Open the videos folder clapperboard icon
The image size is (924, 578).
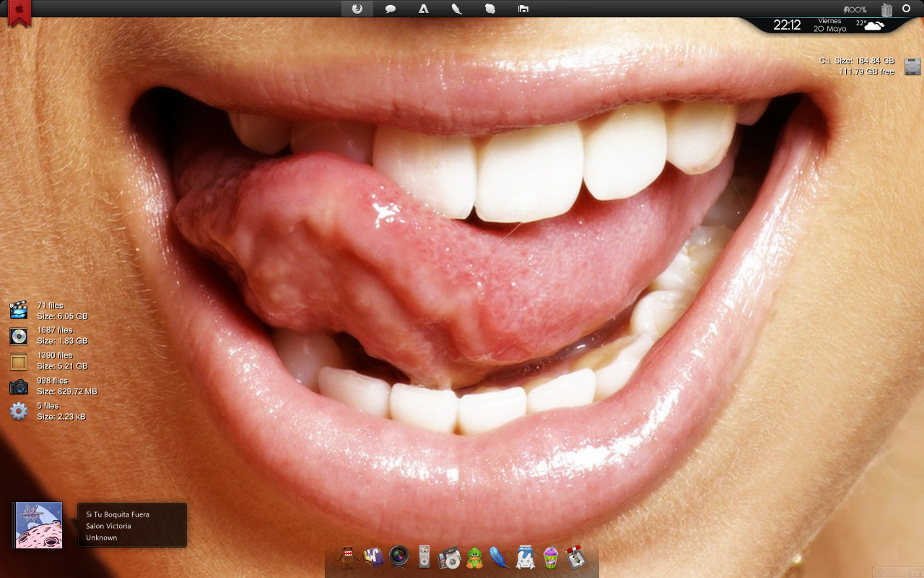[x=19, y=310]
